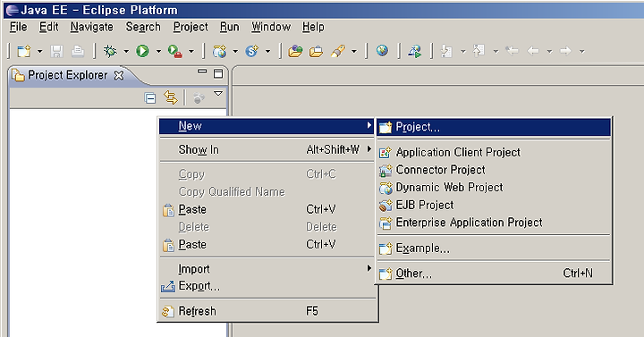
Task: Click the Open Type folder icon
Action: [x=295, y=51]
